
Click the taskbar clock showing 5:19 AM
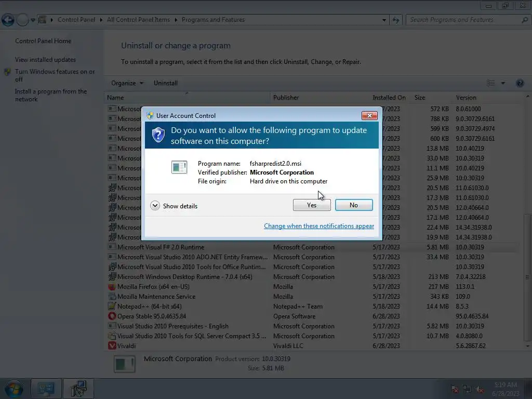[505, 389]
